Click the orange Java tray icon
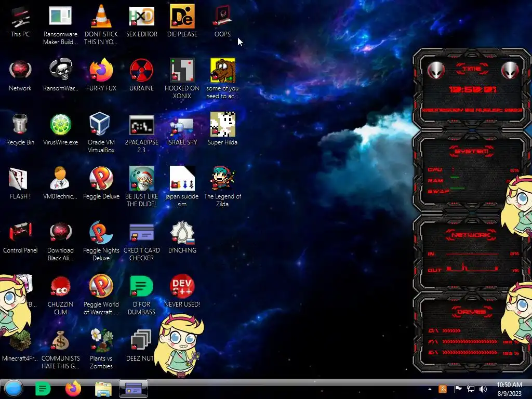 tap(443, 389)
